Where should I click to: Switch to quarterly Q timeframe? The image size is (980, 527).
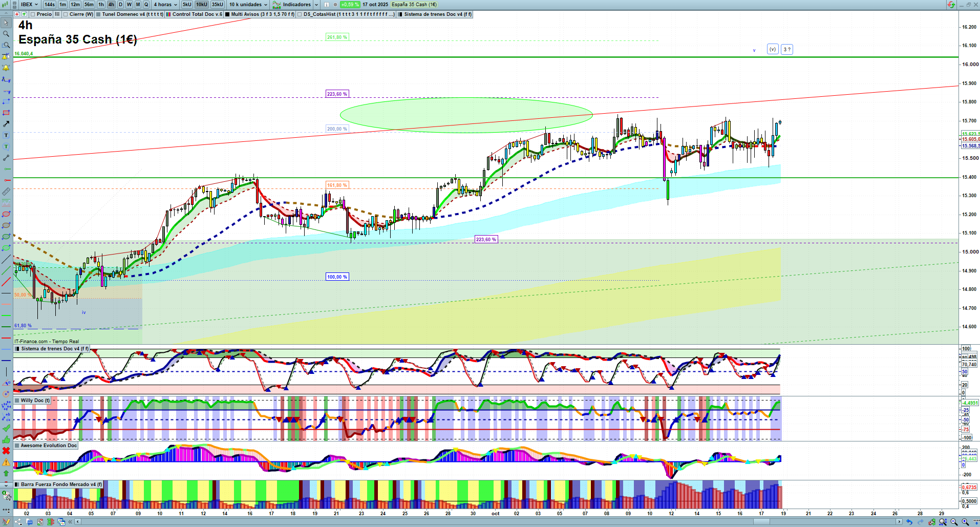(x=146, y=5)
